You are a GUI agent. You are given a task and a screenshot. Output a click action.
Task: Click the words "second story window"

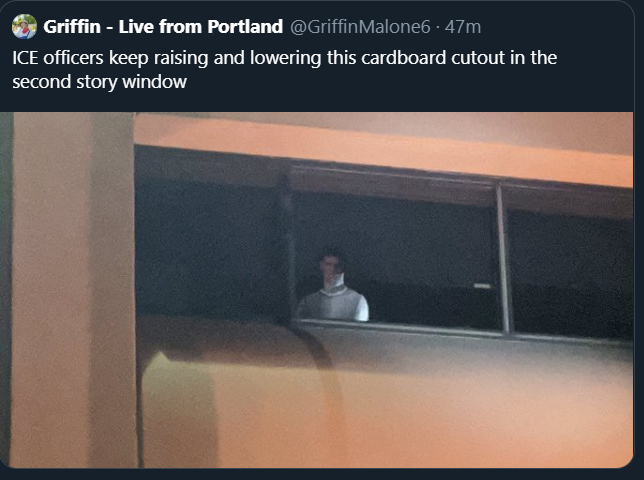[x=99, y=82]
